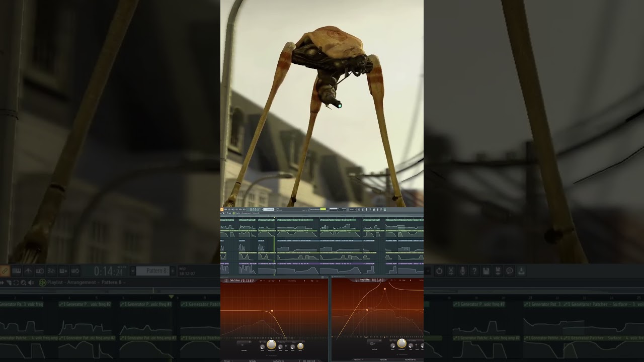Click the Drive knob in the left Volcano plugin
This screenshot has height=362, width=644.
262,347
